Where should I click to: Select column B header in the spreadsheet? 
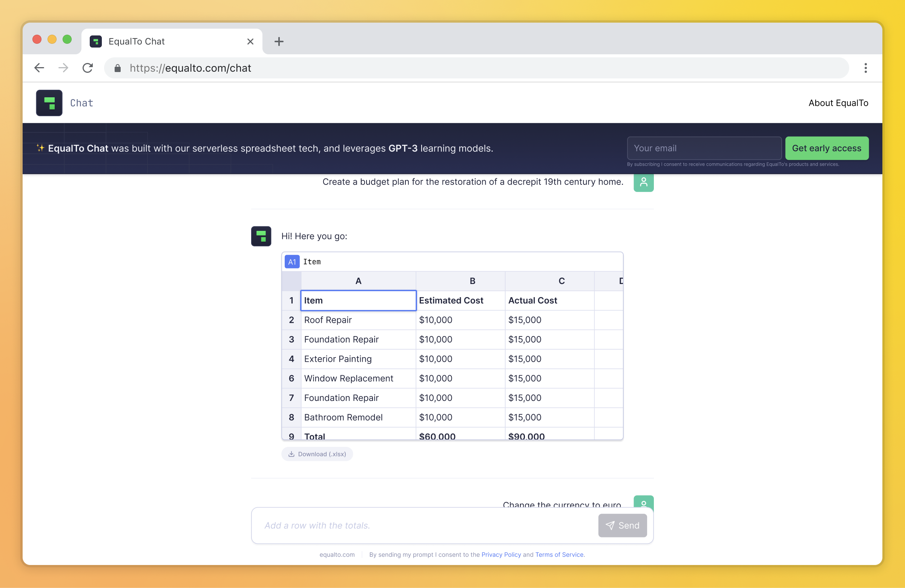[x=460, y=281]
